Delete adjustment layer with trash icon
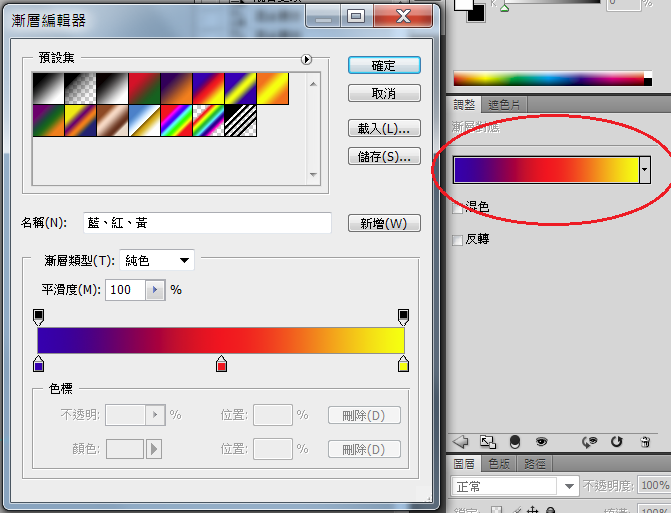This screenshot has height=513, width=671. coord(645,441)
